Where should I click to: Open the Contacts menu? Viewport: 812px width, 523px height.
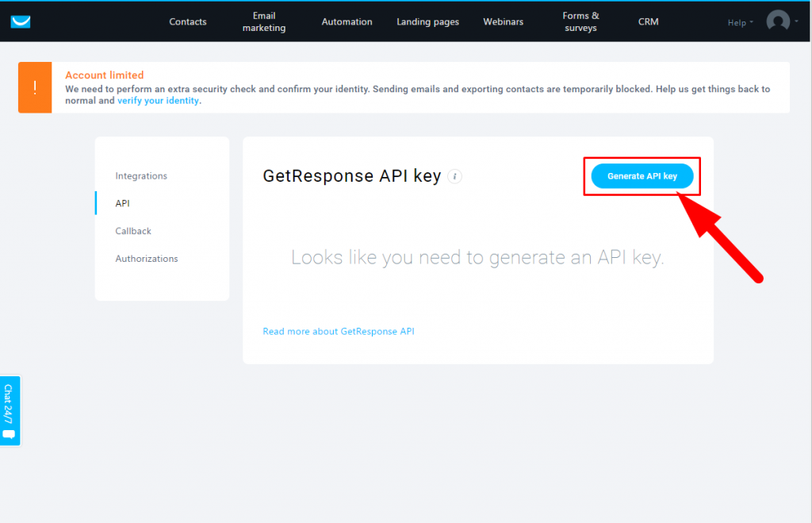point(188,21)
